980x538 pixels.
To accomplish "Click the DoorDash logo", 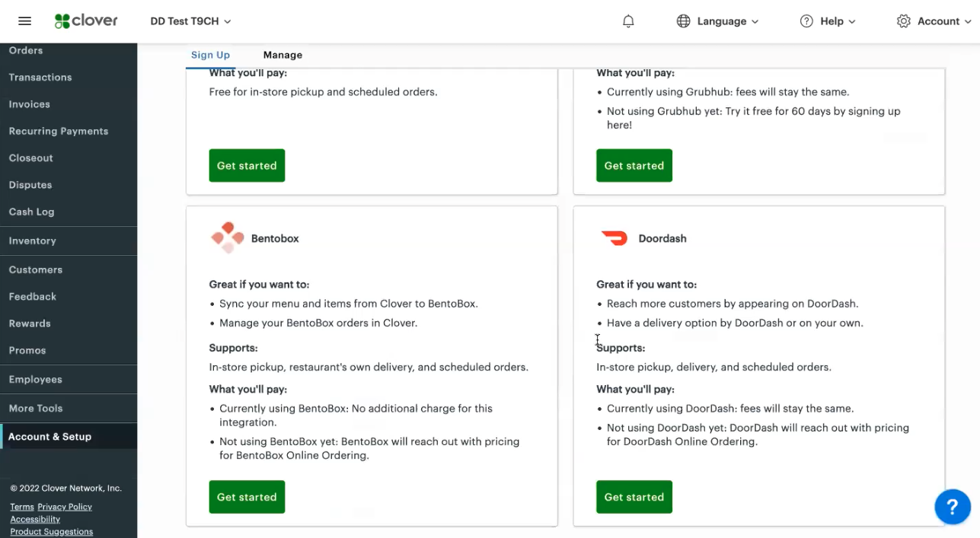I will tap(614, 237).
